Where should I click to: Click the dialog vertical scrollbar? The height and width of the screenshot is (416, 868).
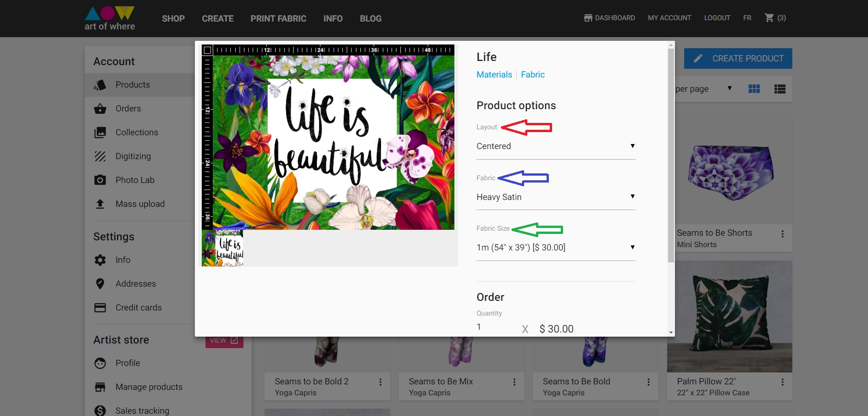[x=671, y=156]
